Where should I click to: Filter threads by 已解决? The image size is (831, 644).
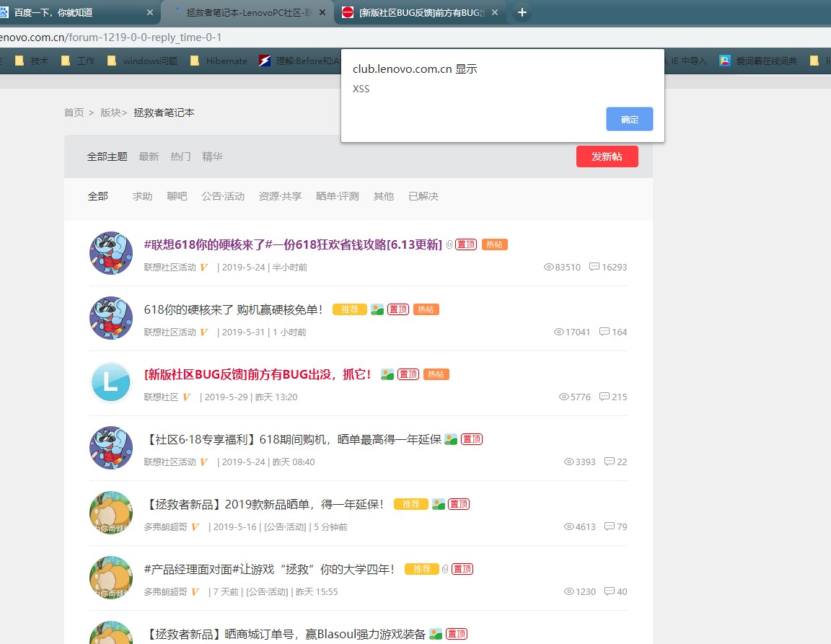pyautogui.click(x=423, y=196)
